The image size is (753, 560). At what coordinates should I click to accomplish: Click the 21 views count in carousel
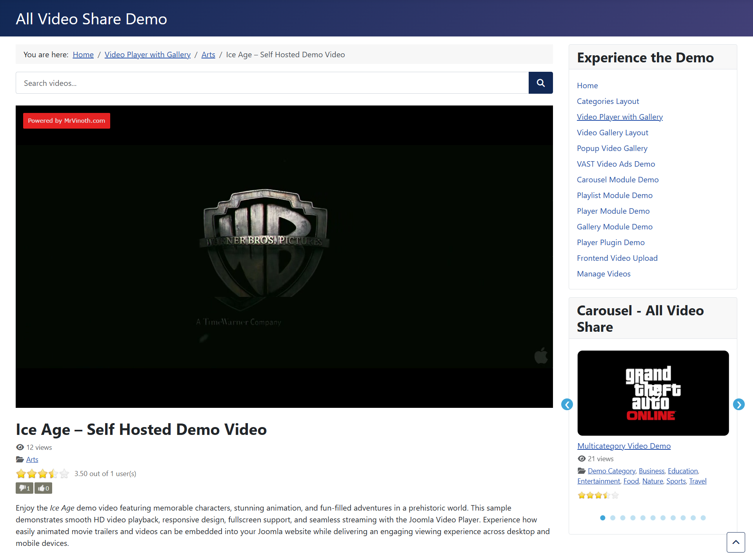point(600,459)
